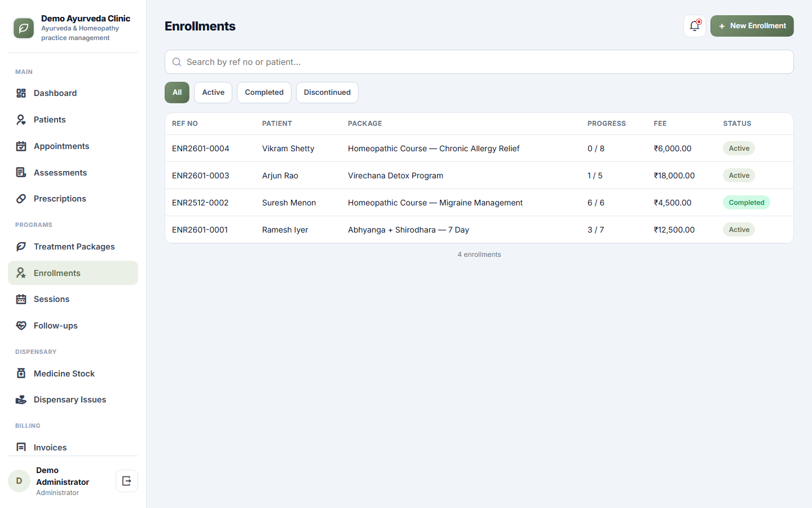Click the Assessments clipboard icon
The height and width of the screenshot is (508, 812).
[x=21, y=173]
